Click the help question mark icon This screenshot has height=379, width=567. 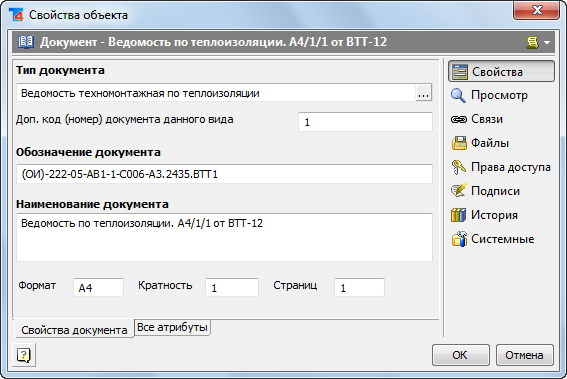click(24, 355)
